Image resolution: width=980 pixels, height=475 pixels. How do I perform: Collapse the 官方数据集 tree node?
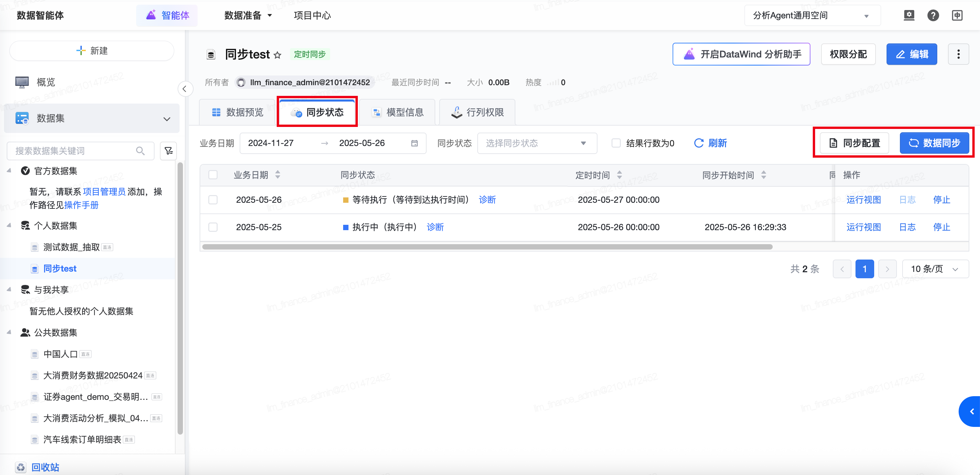pos(9,170)
